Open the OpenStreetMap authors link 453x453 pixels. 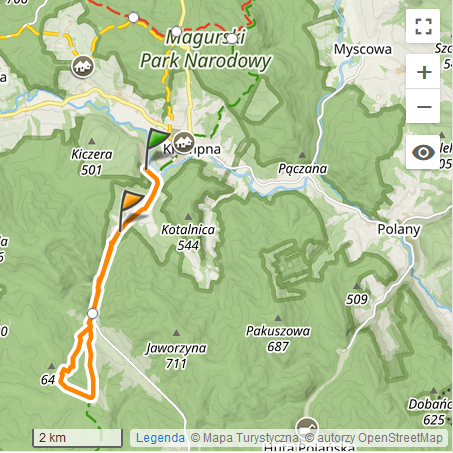click(x=380, y=438)
